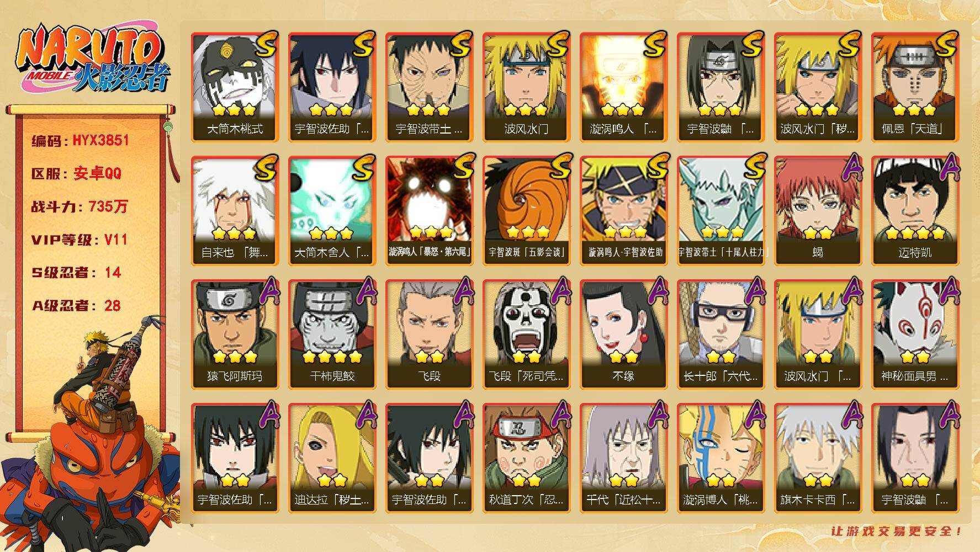This screenshot has height=552, width=980.
Task: Click the 波风水门 S-rank portrait
Action: pyautogui.click(x=527, y=87)
